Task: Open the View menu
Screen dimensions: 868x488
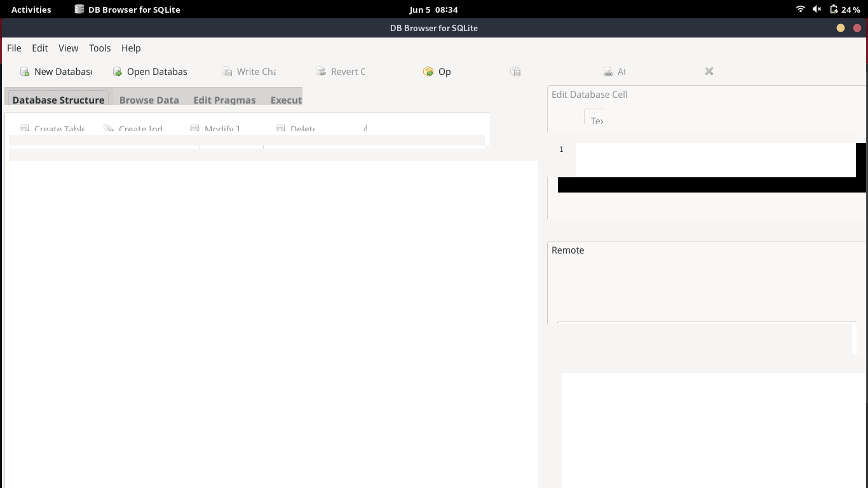Action: (x=69, y=48)
